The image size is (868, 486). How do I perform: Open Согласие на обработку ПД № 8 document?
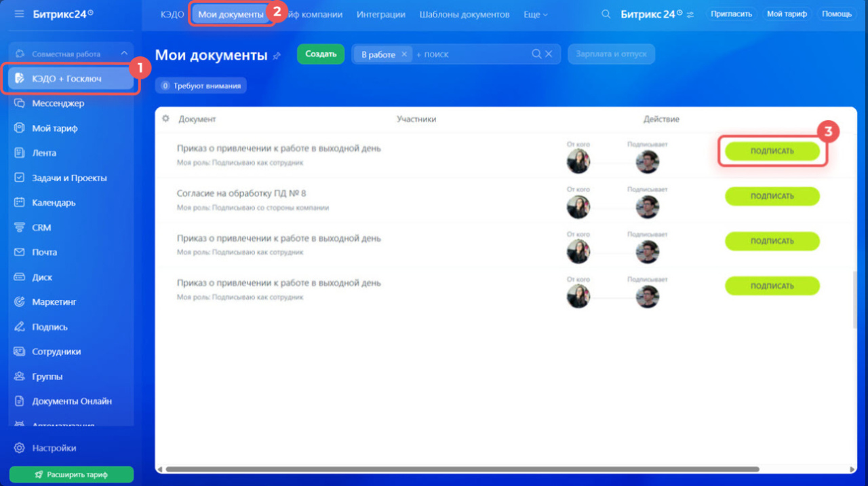[241, 193]
